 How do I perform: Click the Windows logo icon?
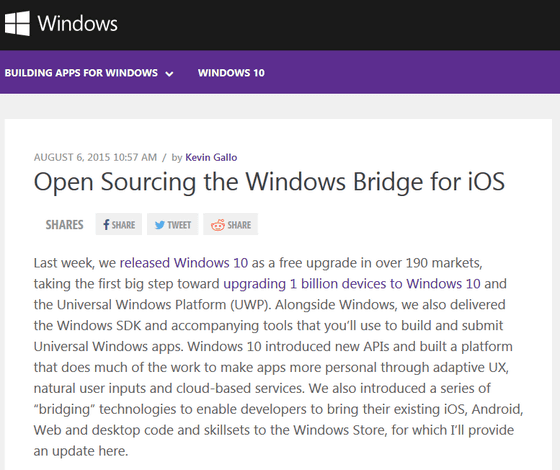coord(17,23)
